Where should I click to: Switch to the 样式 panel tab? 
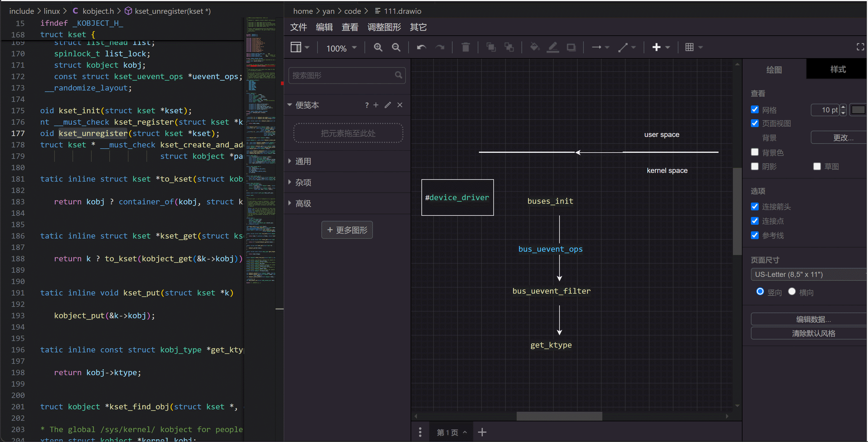[x=838, y=69]
